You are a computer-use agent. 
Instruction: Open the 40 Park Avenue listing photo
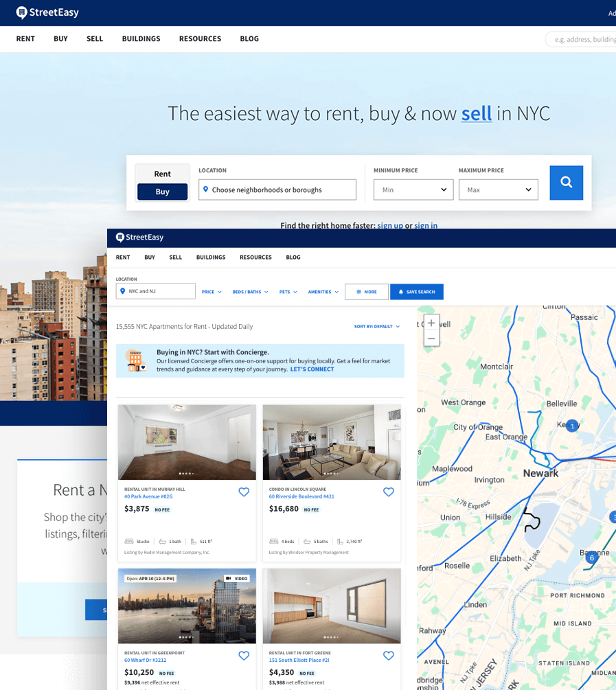[187, 441]
